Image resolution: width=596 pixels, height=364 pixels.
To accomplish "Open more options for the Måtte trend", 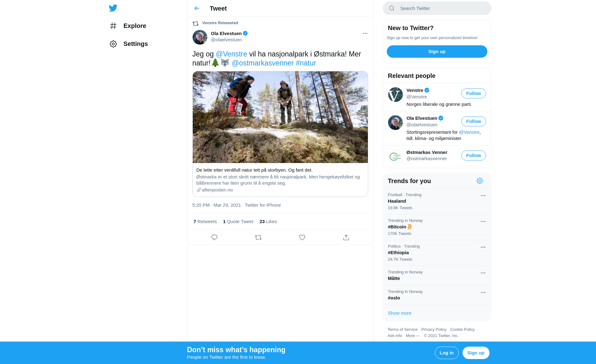I will [483, 273].
